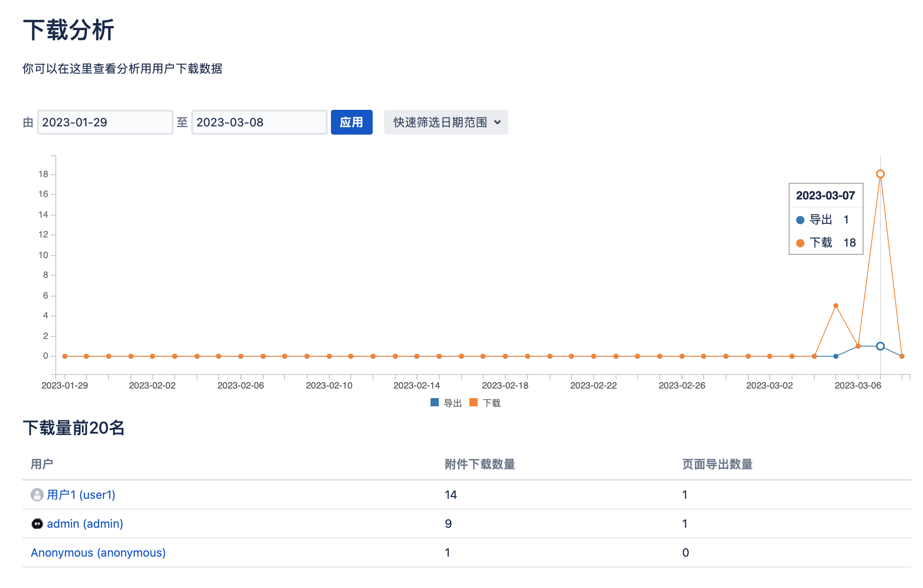Click the 附件下载数量 column header

480,464
